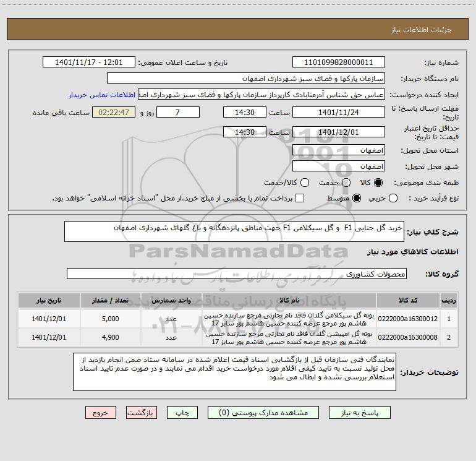Image resolution: width=476 pixels, height=461 pixels.
Task: Click the اطلاعات کالاهای مورد نیاز section heading
Action: pos(412,252)
